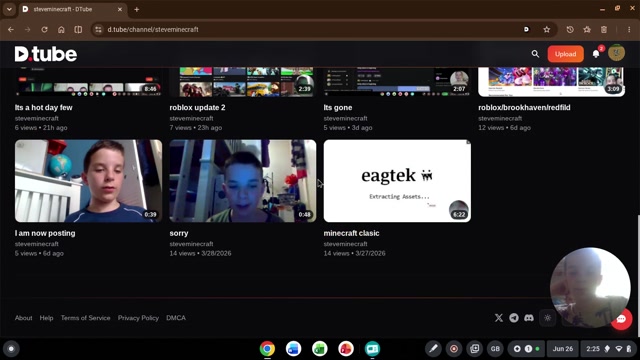Open the Discord link icon
640x360 pixels.
tap(529, 318)
